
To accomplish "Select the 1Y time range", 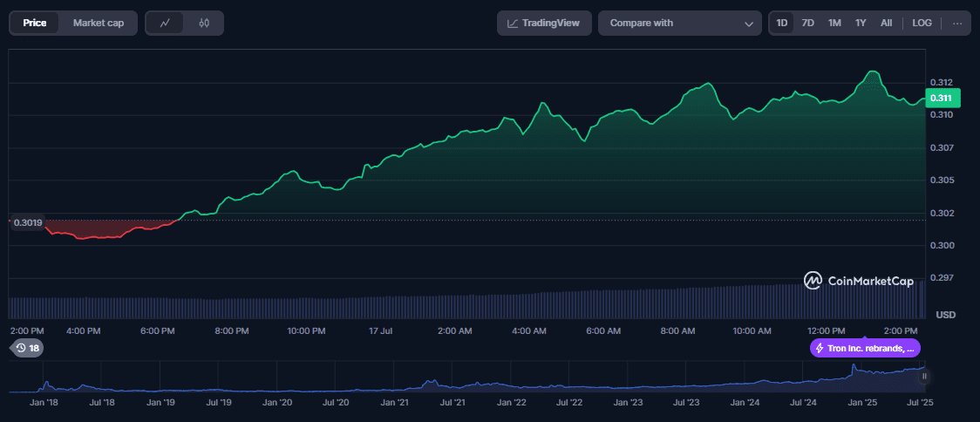I will pyautogui.click(x=861, y=24).
